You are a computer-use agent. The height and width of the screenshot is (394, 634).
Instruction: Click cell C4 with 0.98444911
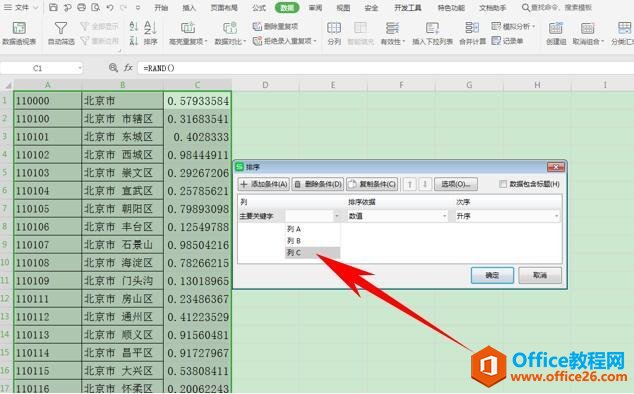pos(198,155)
